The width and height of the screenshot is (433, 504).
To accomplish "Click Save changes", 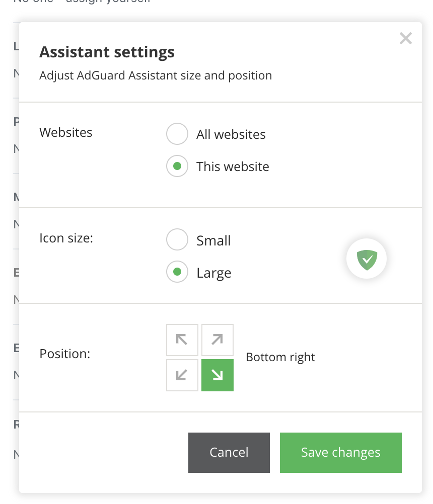I will click(x=341, y=452).
